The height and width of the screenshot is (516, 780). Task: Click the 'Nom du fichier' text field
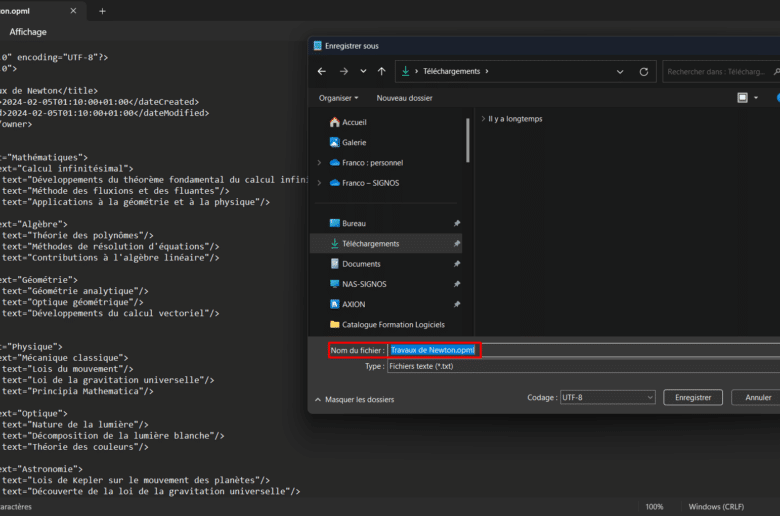pyautogui.click(x=600, y=350)
